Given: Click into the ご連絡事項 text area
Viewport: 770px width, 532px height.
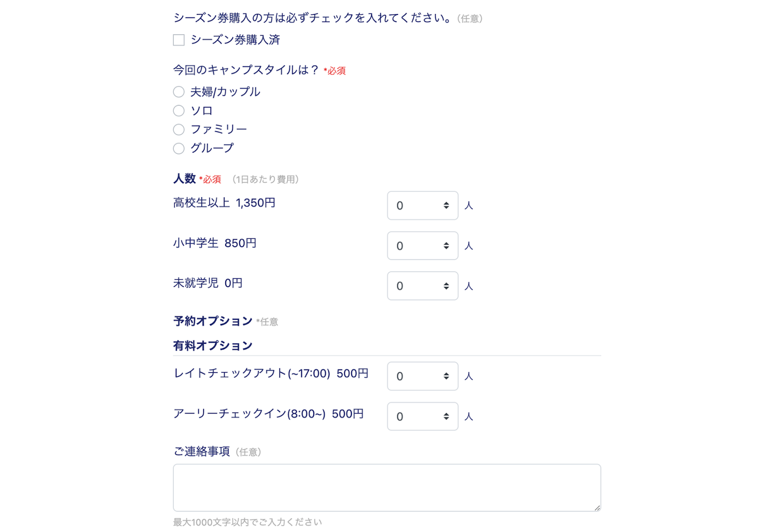Looking at the screenshot, I should pyautogui.click(x=386, y=487).
